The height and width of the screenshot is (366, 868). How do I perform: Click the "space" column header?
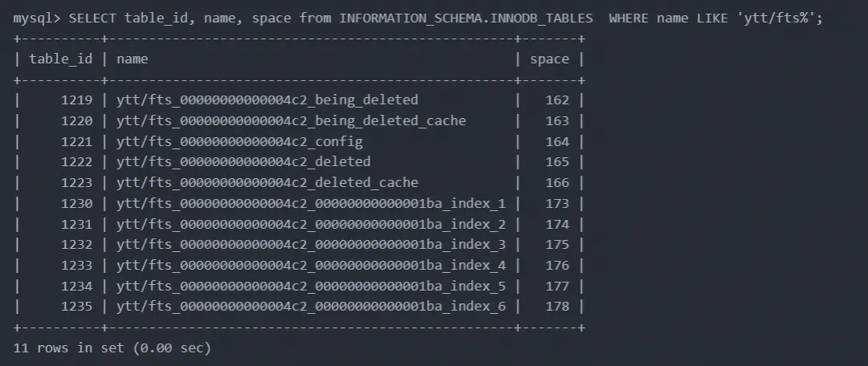(x=549, y=59)
